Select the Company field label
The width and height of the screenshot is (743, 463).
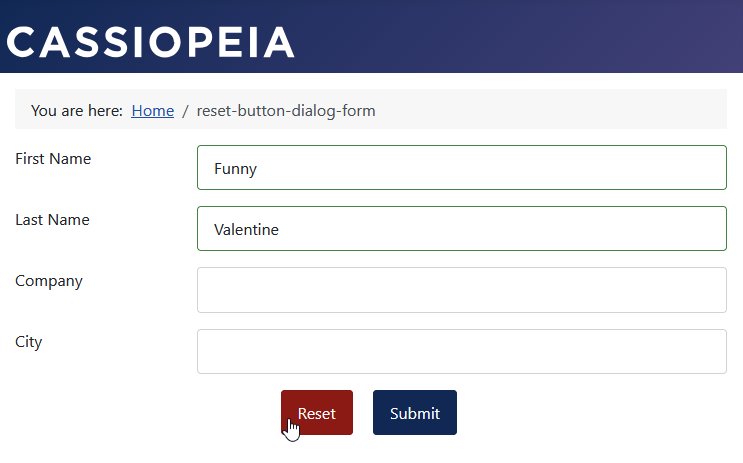[49, 281]
